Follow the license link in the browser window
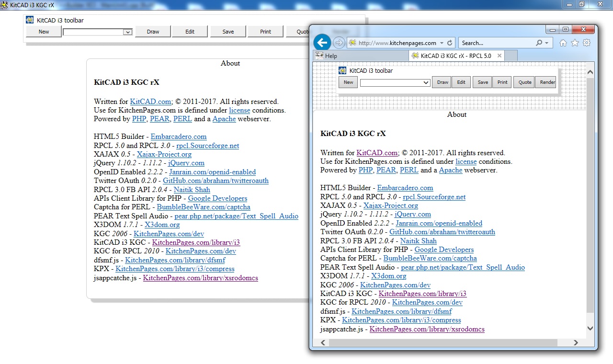This screenshot has width=613, height=364. (x=466, y=161)
